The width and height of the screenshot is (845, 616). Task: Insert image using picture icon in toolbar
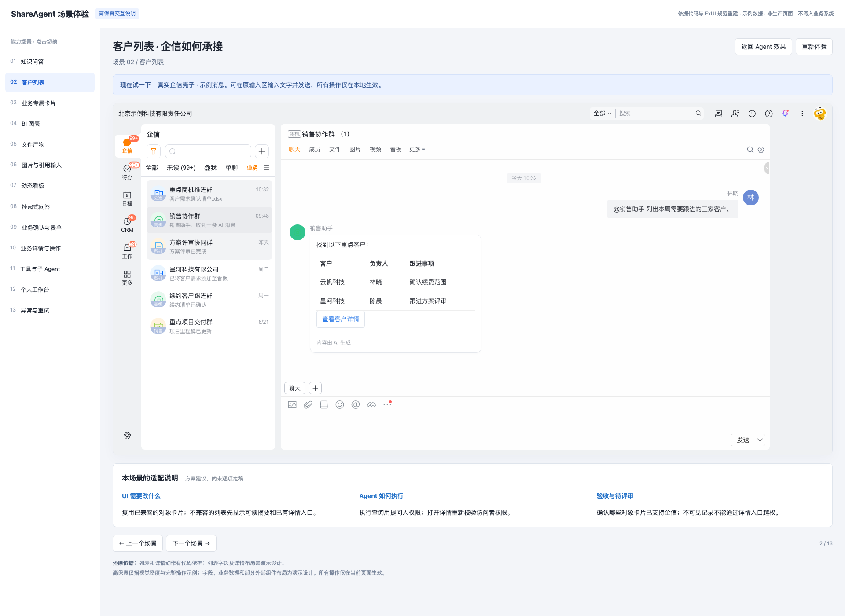[x=292, y=404]
